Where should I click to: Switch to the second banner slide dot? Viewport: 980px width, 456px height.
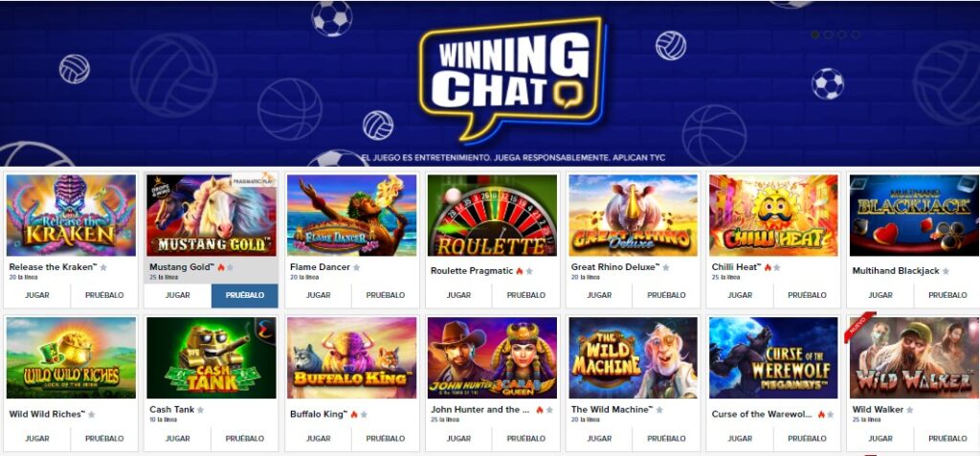828,35
